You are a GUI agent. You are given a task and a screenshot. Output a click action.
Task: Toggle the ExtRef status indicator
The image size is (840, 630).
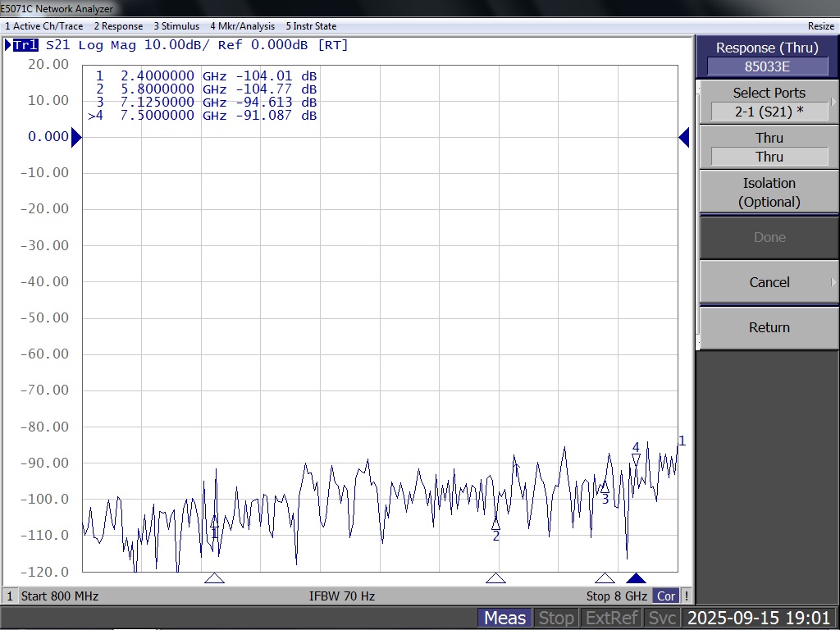point(611,618)
